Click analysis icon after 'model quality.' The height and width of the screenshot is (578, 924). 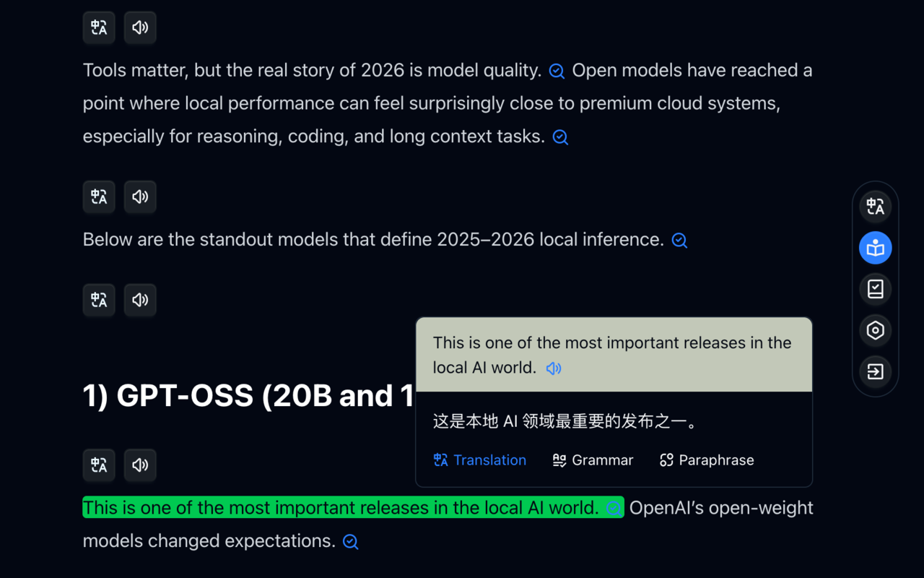point(557,71)
